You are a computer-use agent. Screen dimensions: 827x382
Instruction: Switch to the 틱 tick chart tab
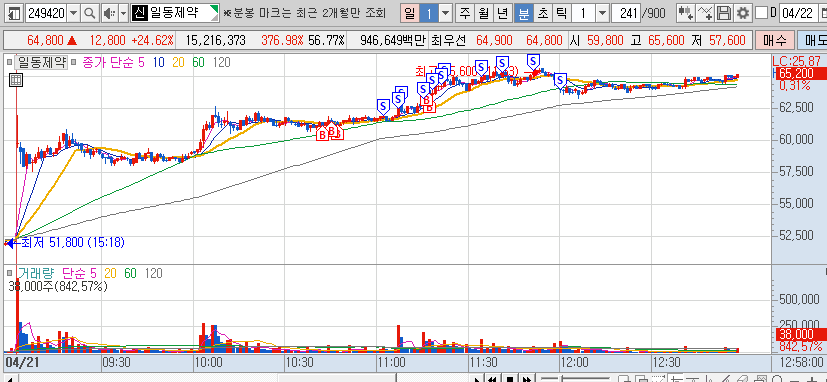561,13
